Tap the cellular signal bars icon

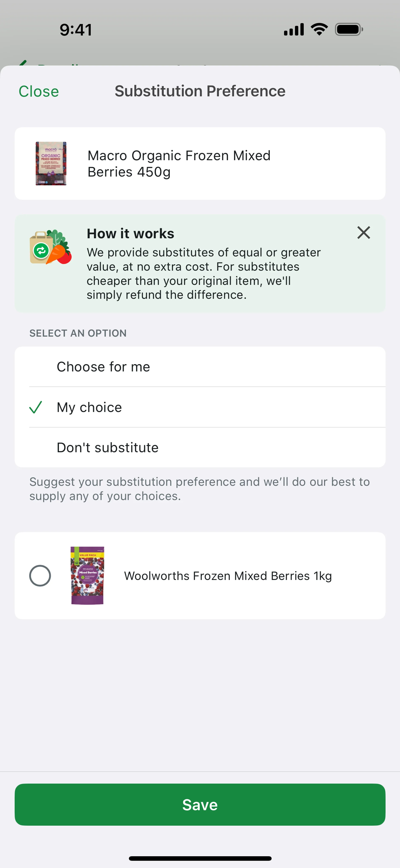click(x=294, y=30)
